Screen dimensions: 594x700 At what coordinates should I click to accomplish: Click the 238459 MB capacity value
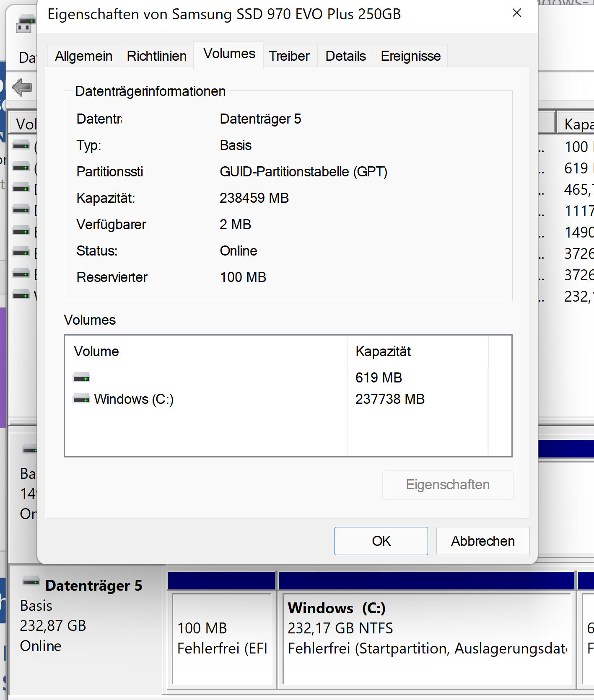click(x=254, y=198)
